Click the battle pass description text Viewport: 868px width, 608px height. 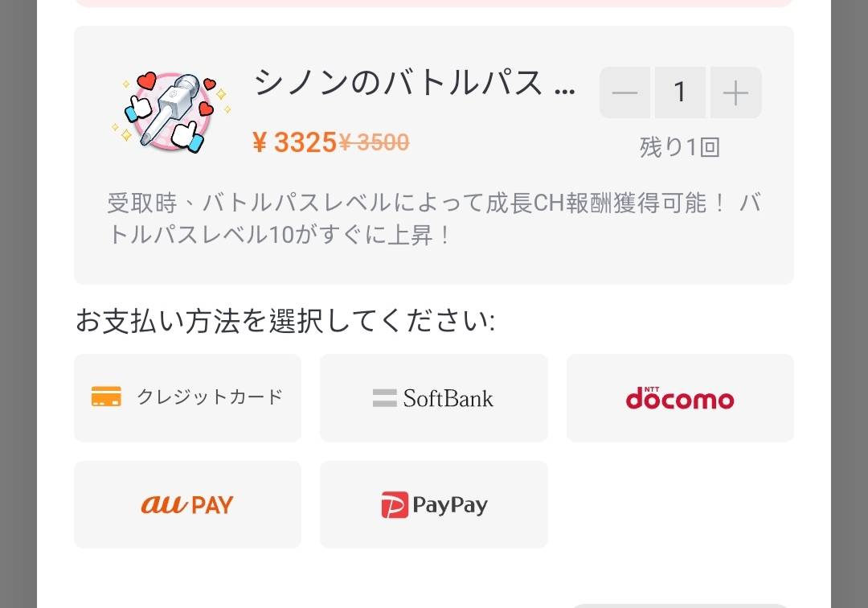click(x=434, y=219)
